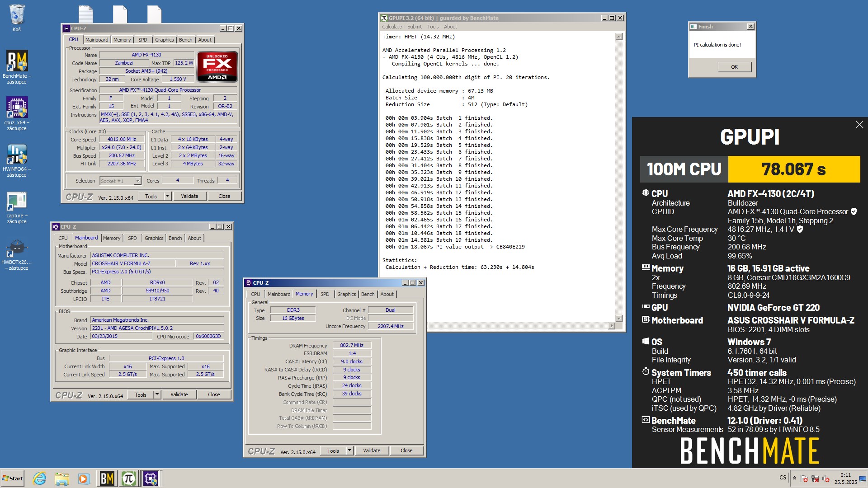
Task: Close the Finish dialog with X
Action: (751, 27)
